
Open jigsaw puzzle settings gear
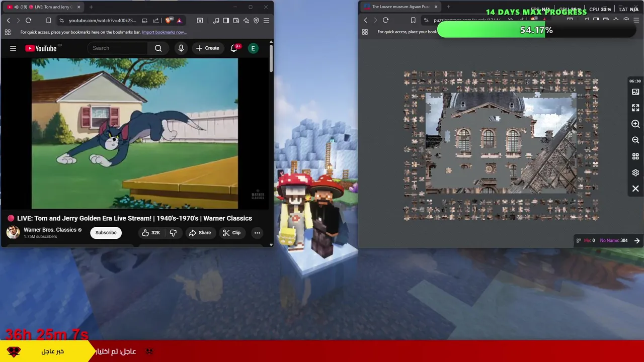[x=635, y=172]
